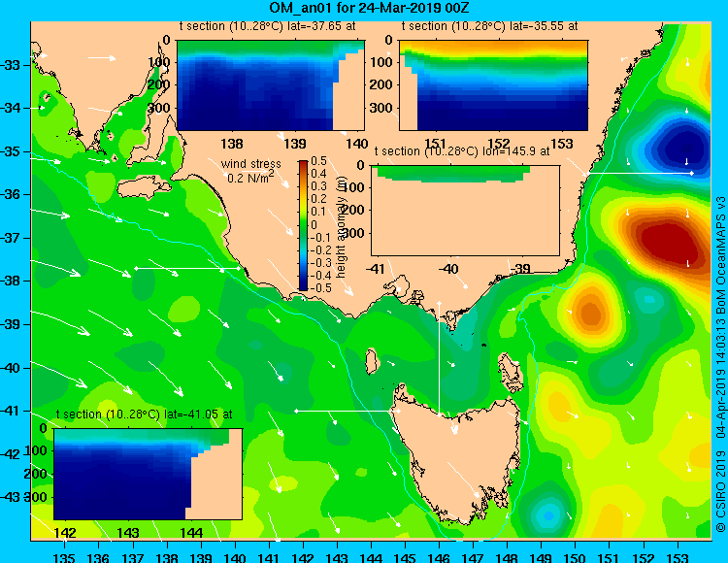This screenshot has width=728, height=563.
Task: Click the '-33' latitude axis label
Action: pos(11,65)
